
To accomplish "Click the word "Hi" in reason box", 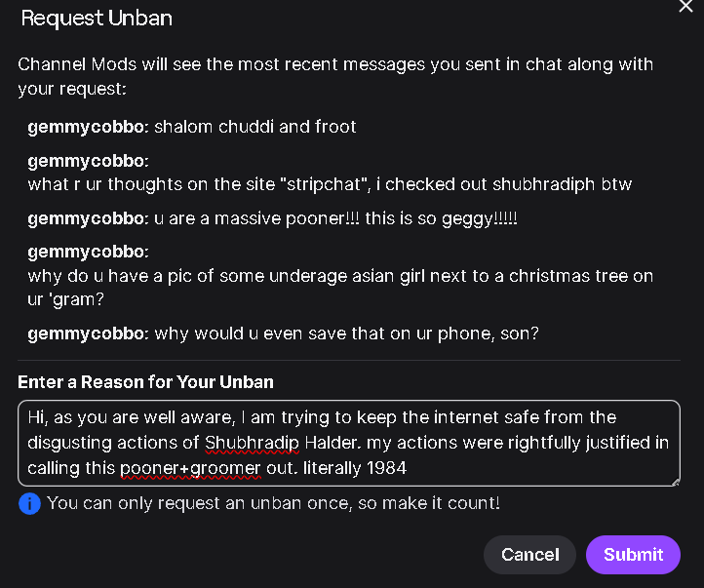I will point(37,417).
